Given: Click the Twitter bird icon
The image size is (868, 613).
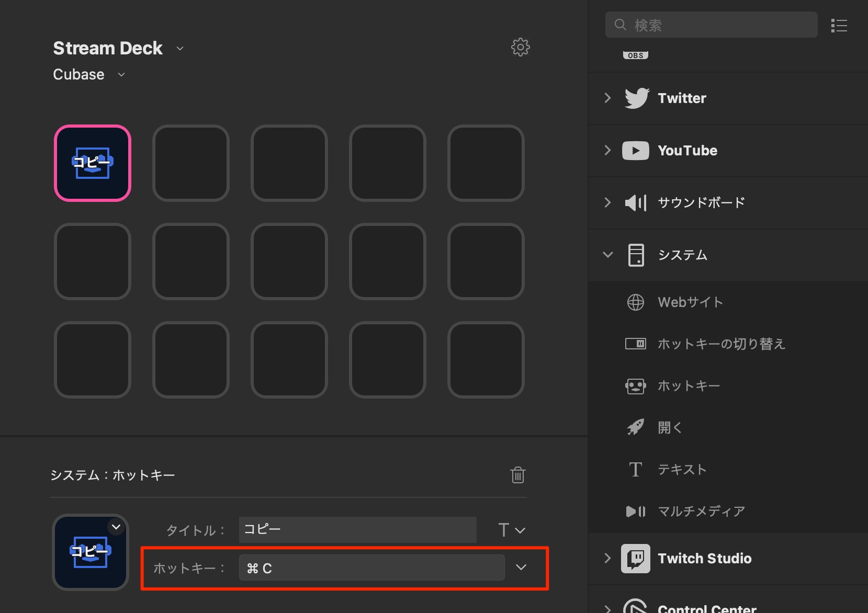Looking at the screenshot, I should [636, 98].
